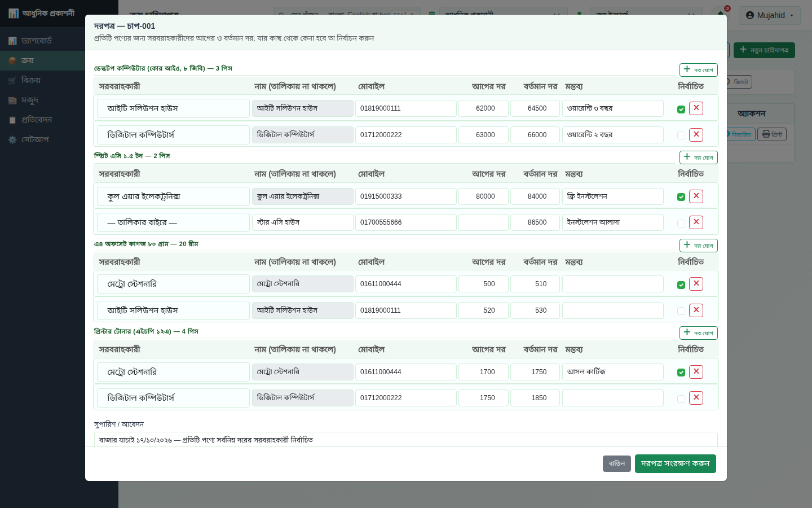
Task: Open the সেটআপ sidebar section
Action: pos(42,139)
